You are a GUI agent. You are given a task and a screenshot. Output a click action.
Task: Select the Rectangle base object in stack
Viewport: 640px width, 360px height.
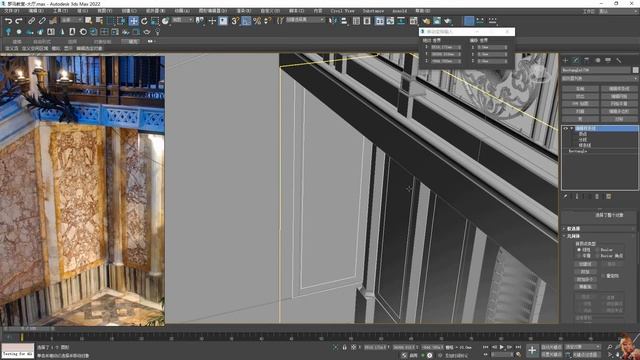tap(578, 151)
